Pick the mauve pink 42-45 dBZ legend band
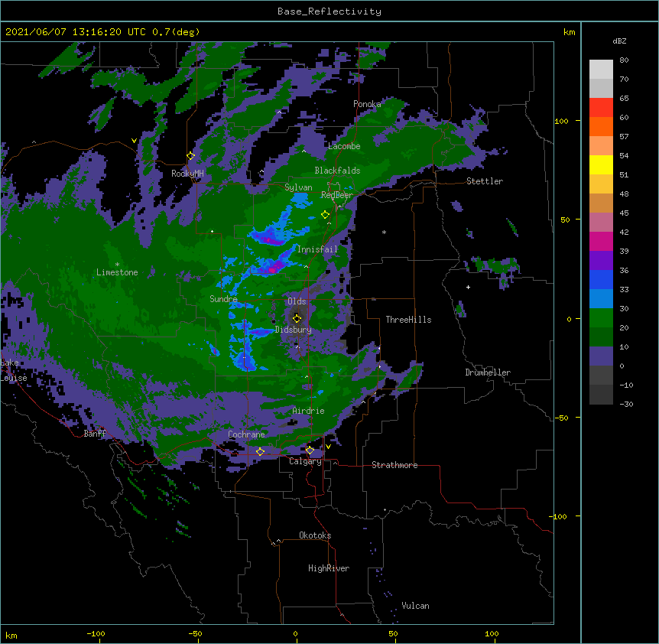The image size is (659, 644). [x=601, y=222]
